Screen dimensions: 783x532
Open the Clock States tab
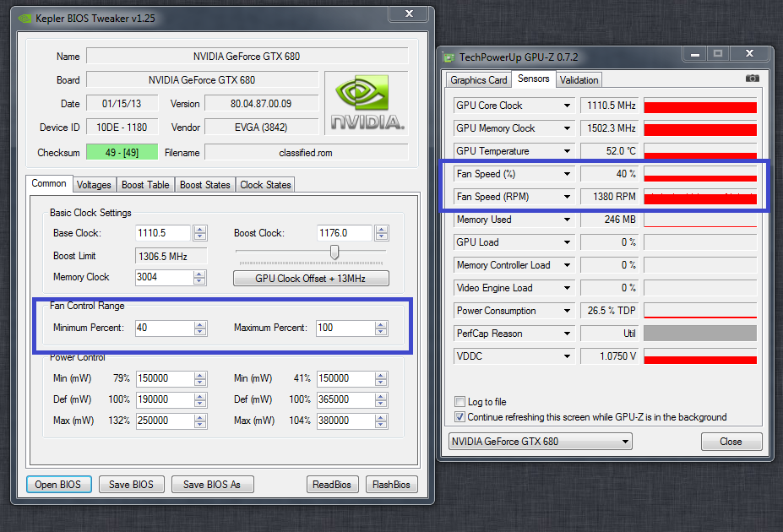[x=265, y=185]
